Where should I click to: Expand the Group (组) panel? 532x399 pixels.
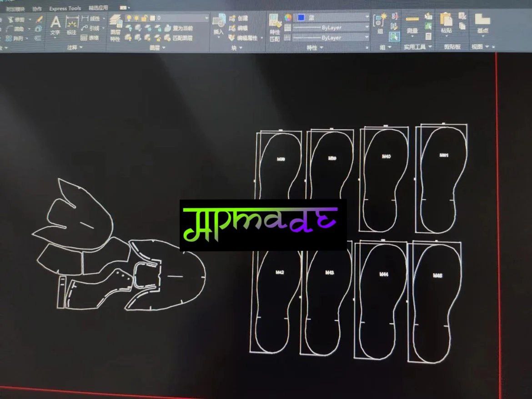(385, 47)
